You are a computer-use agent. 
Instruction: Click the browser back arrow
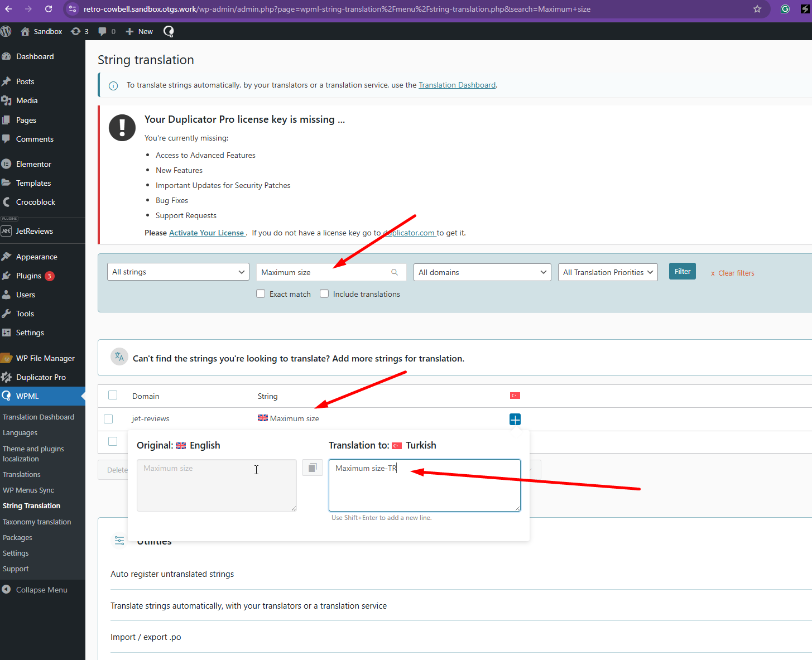8,9
